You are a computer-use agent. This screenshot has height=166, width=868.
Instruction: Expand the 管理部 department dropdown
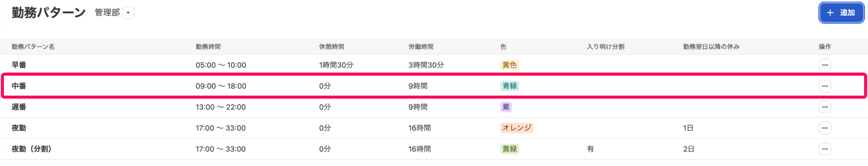pos(128,13)
